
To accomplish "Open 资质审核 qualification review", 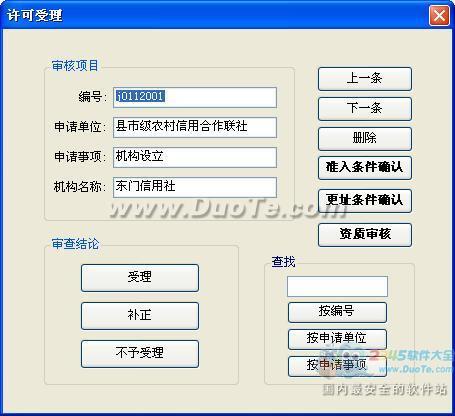I will point(365,235).
